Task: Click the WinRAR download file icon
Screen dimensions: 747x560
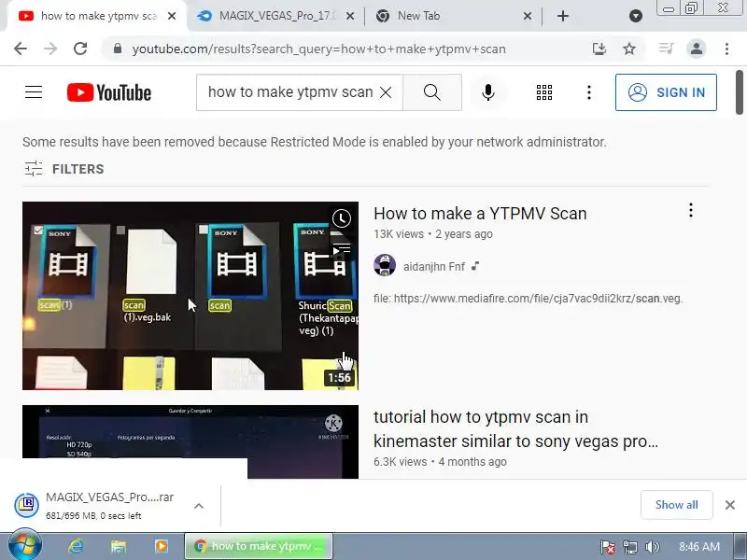Action: click(x=26, y=505)
